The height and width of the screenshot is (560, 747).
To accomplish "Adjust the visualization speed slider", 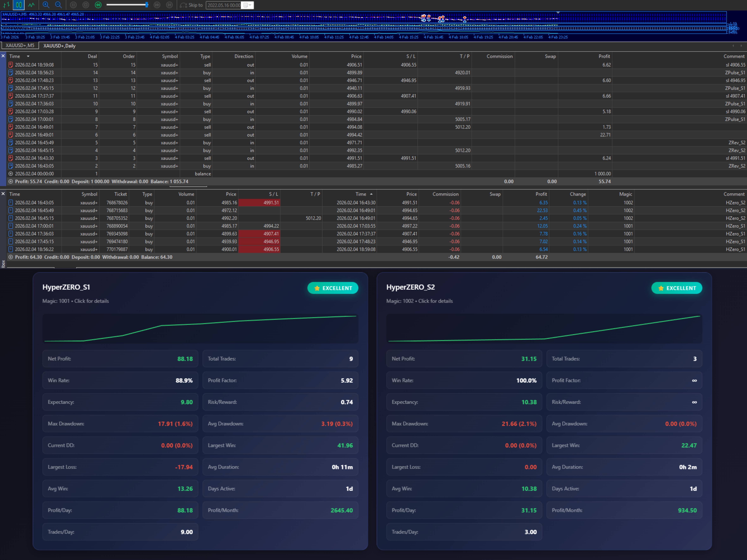I will point(147,5).
